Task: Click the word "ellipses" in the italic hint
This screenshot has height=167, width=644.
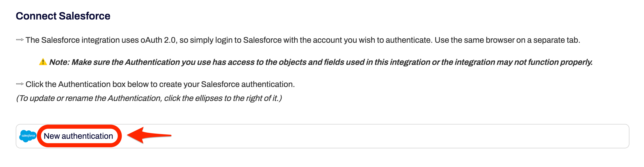Action: tap(209, 98)
